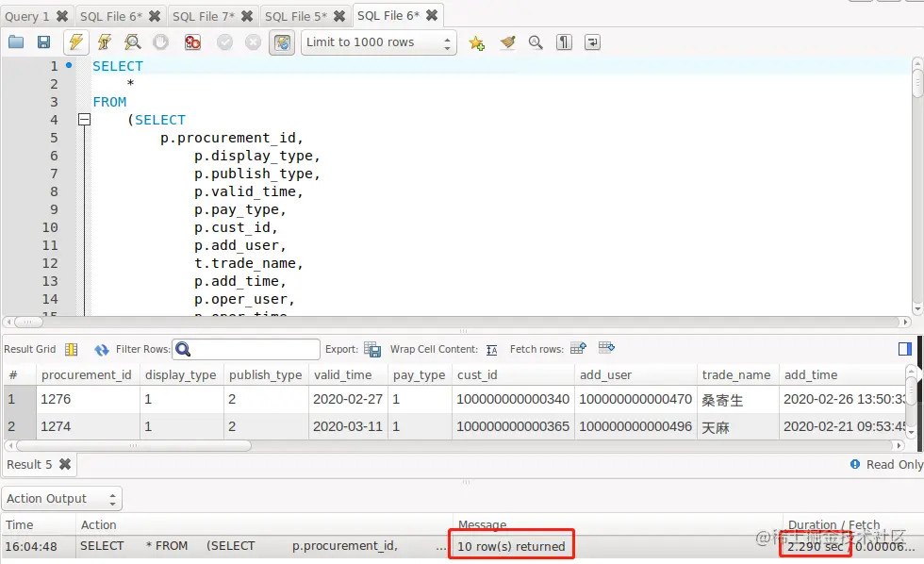The image size is (924, 564).
Task: Close the Result 5 tab
Action: click(65, 464)
